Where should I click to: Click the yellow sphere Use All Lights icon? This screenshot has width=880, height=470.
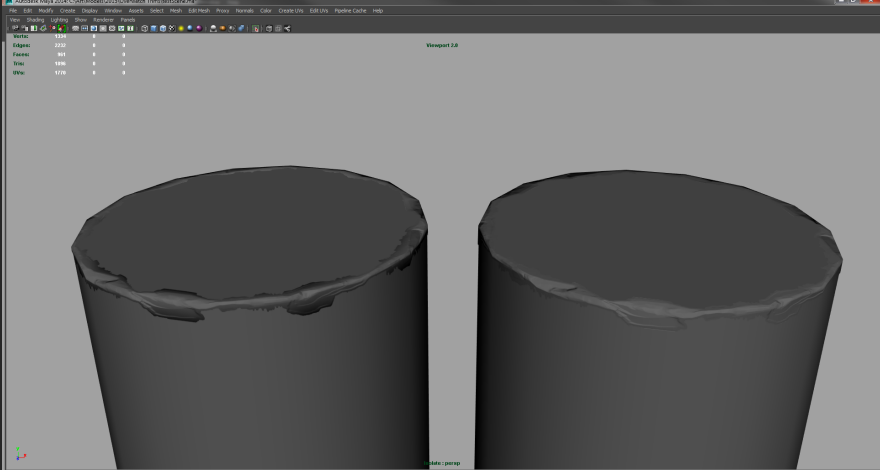[181, 28]
